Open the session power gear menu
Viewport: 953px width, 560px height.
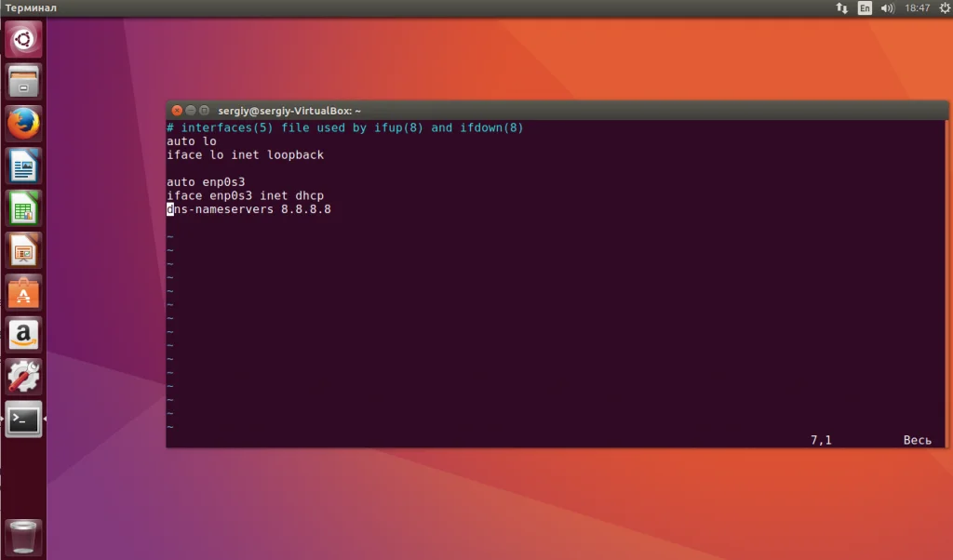pyautogui.click(x=946, y=7)
